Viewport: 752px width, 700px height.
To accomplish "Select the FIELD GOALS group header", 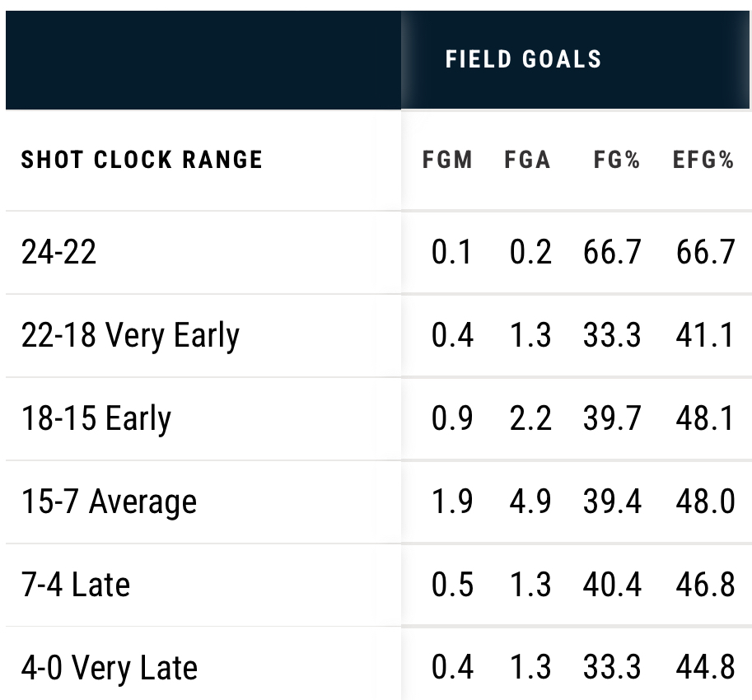I will click(523, 59).
